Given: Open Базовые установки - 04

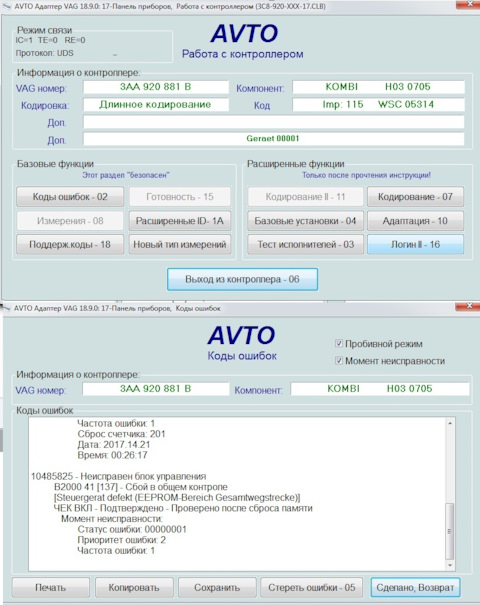Looking at the screenshot, I should coord(305,221).
